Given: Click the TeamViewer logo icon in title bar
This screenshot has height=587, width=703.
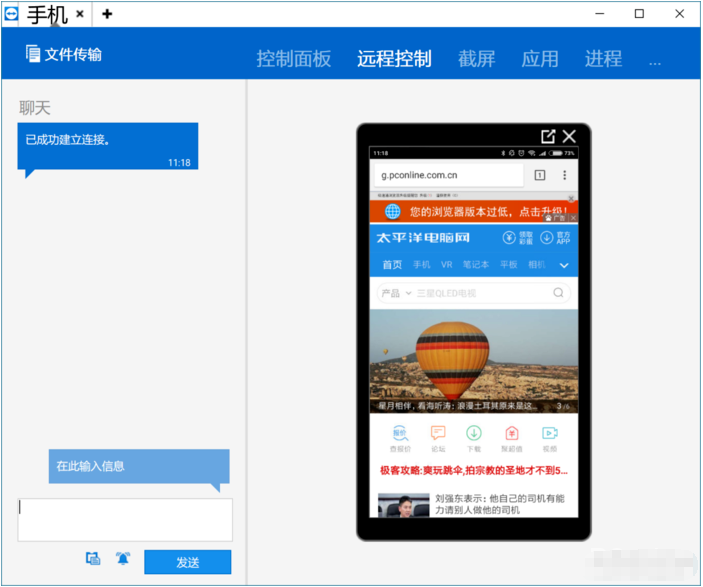Looking at the screenshot, I should 11,14.
